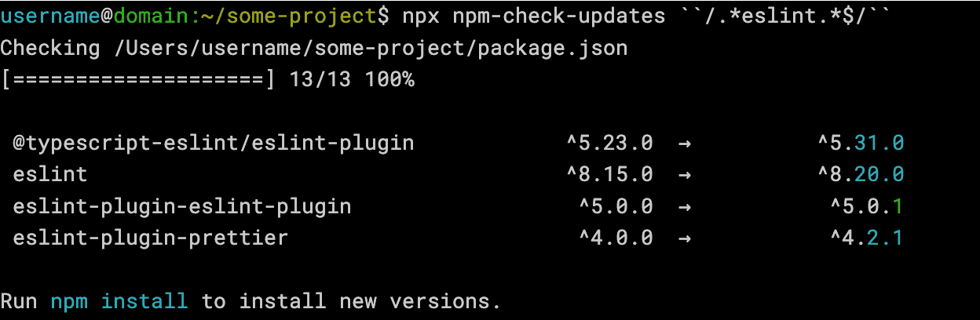Click the patch update version ^5.0.1
Image resolution: width=980 pixels, height=320 pixels.
pyautogui.click(x=867, y=206)
